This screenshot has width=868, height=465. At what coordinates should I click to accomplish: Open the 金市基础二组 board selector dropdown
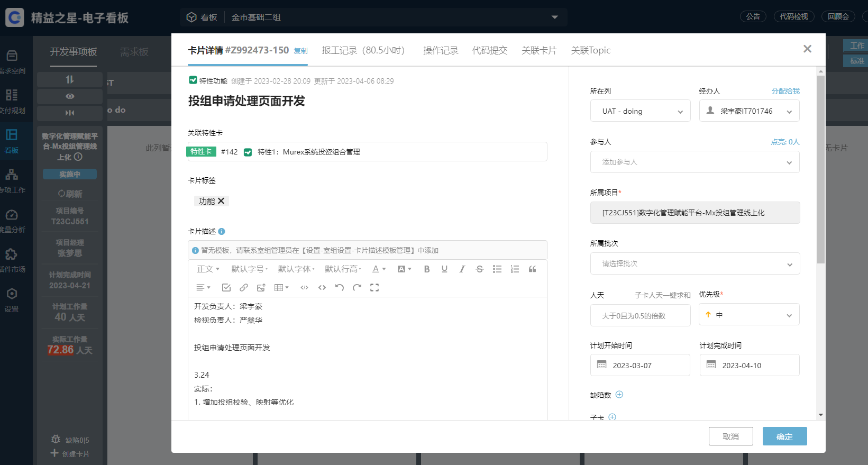[396, 17]
